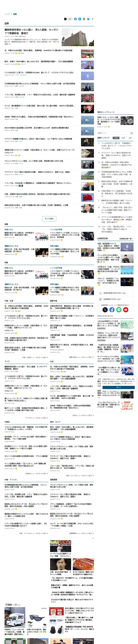Open 産業・ビジネス category tag

[x=20, y=86]
